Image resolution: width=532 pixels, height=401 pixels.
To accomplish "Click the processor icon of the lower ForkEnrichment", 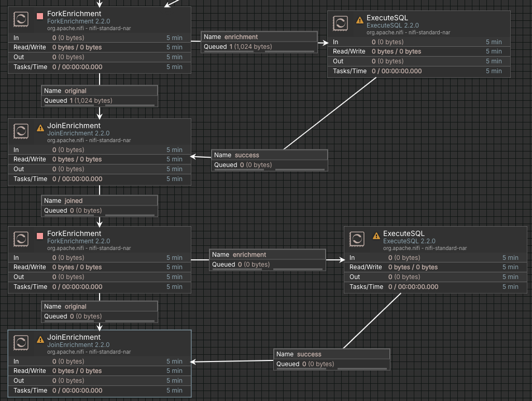I will (x=21, y=239).
